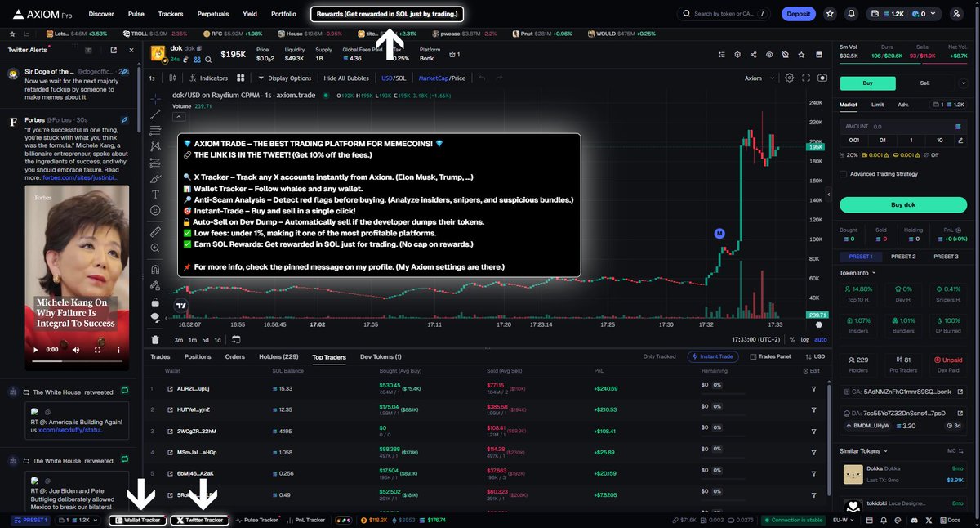
Task: Switch chart between USD and SOL
Action: tap(394, 78)
